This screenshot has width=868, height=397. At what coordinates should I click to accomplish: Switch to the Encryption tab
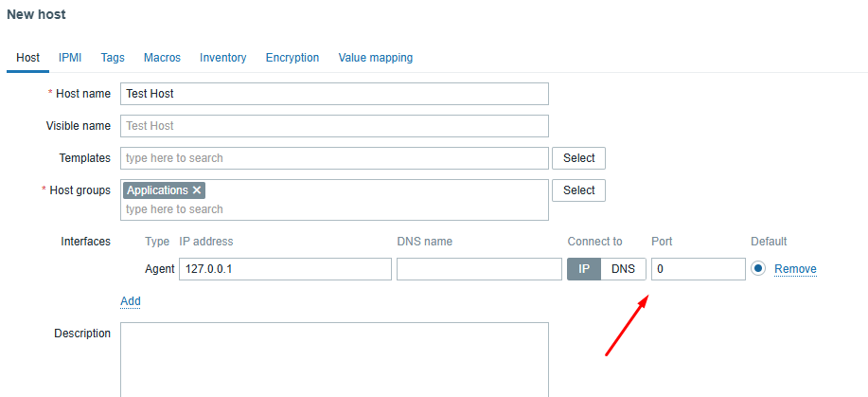[x=292, y=58]
